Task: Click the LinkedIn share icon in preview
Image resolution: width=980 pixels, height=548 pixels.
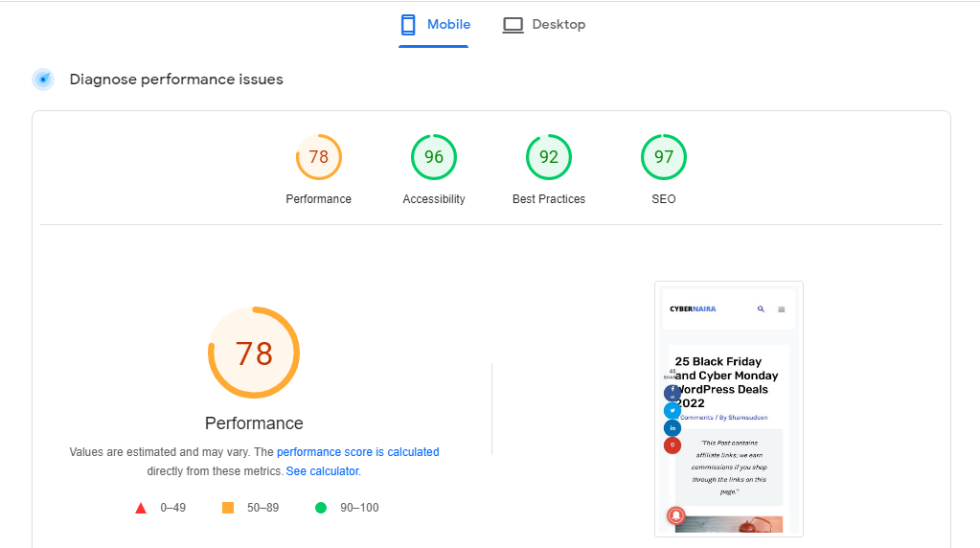Action: click(672, 428)
